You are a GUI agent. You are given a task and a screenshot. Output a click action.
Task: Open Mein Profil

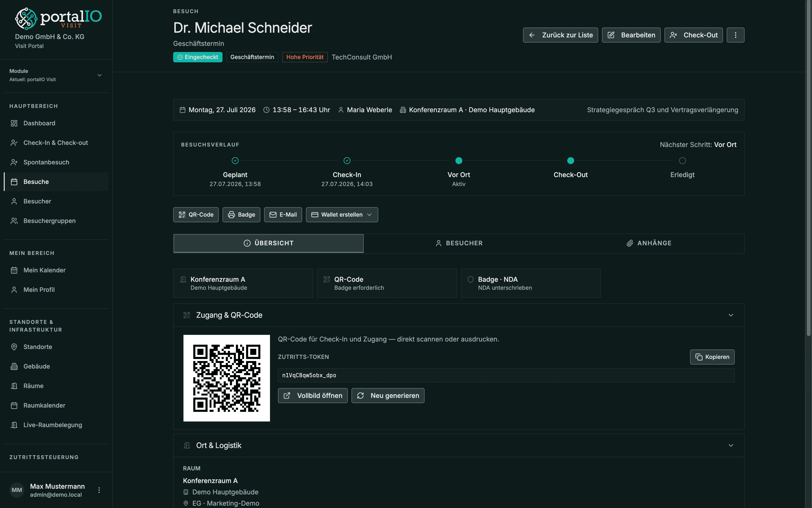pos(56,290)
